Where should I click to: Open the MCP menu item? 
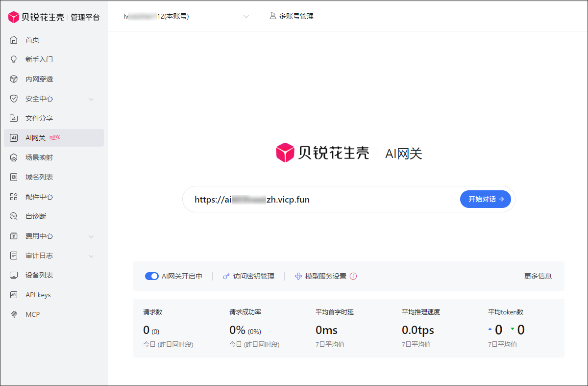click(x=54, y=314)
